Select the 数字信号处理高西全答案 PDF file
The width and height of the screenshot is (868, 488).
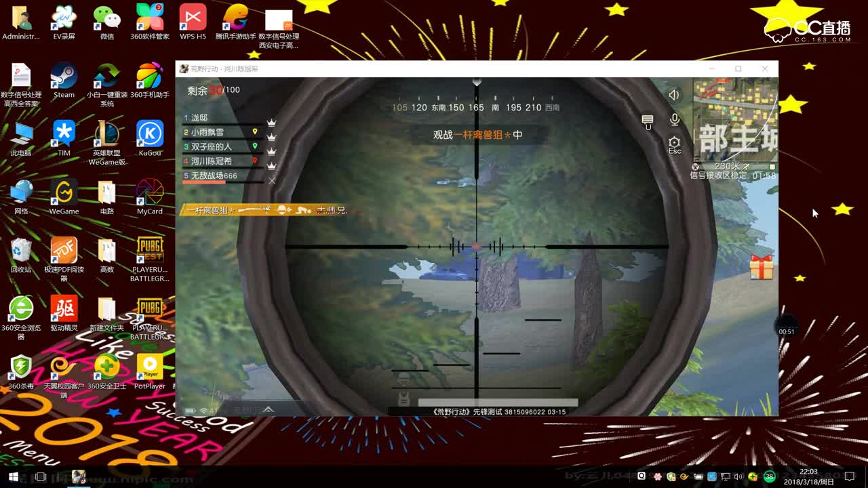point(21,86)
